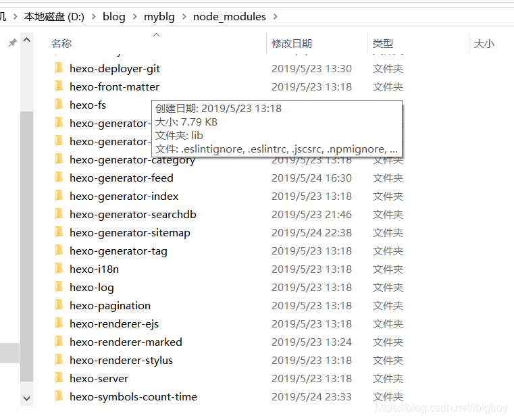Select the hexo-fs folder icon
514x420 pixels.
[59, 105]
